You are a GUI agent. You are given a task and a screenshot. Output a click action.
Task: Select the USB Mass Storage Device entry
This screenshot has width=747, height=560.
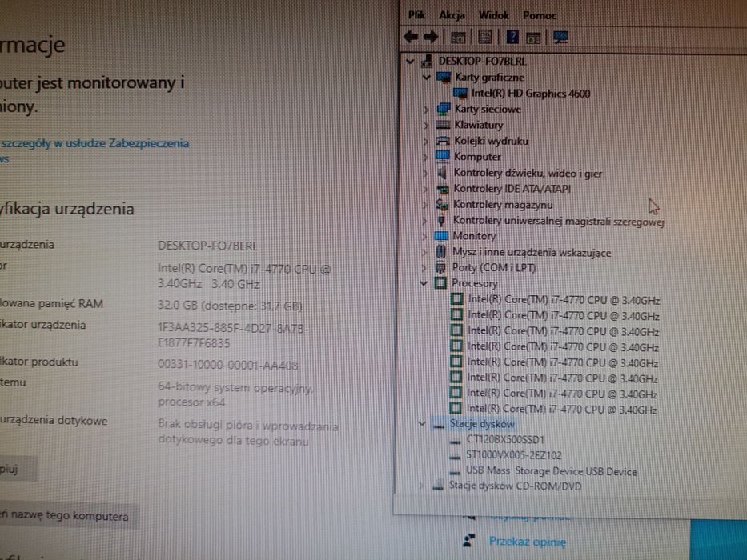coord(551,471)
